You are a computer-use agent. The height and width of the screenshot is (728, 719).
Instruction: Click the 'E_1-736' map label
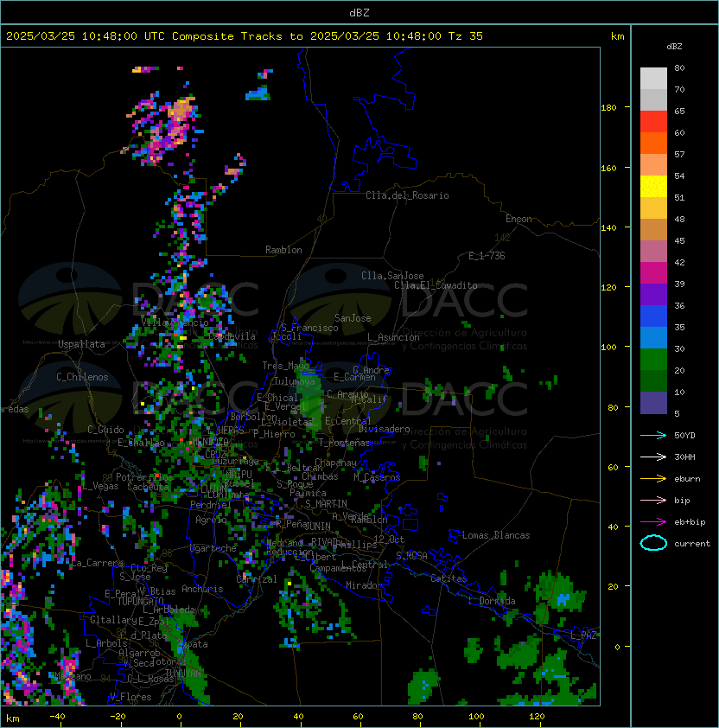487,256
